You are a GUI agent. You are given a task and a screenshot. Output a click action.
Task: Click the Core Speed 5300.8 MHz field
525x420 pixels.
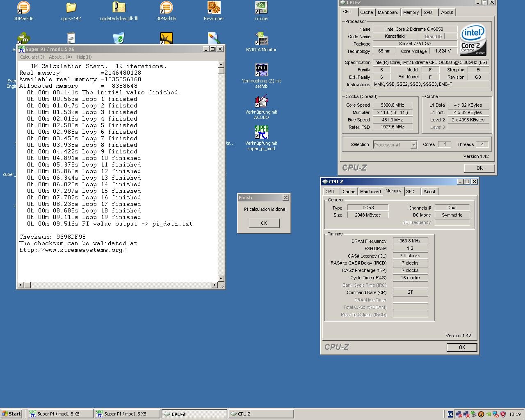393,105
